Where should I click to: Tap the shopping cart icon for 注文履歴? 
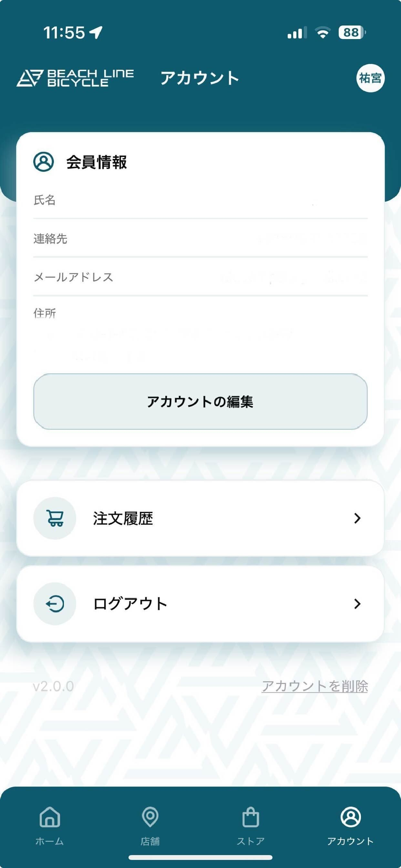click(55, 518)
